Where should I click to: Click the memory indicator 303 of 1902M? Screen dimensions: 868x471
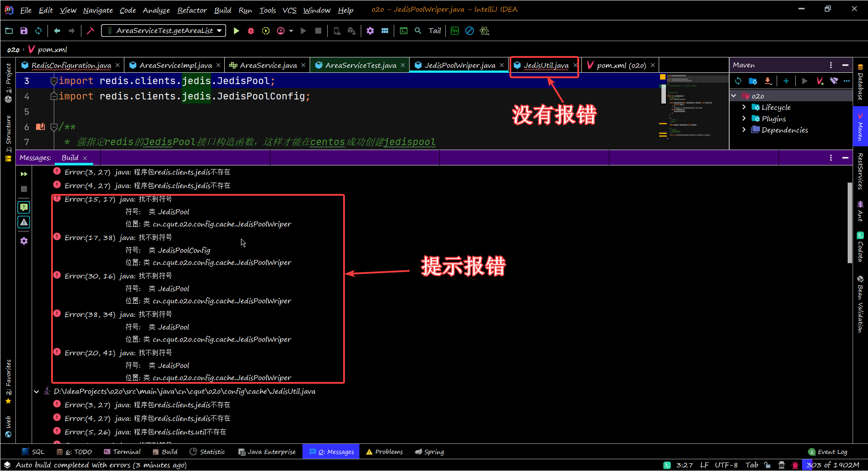[833, 465]
